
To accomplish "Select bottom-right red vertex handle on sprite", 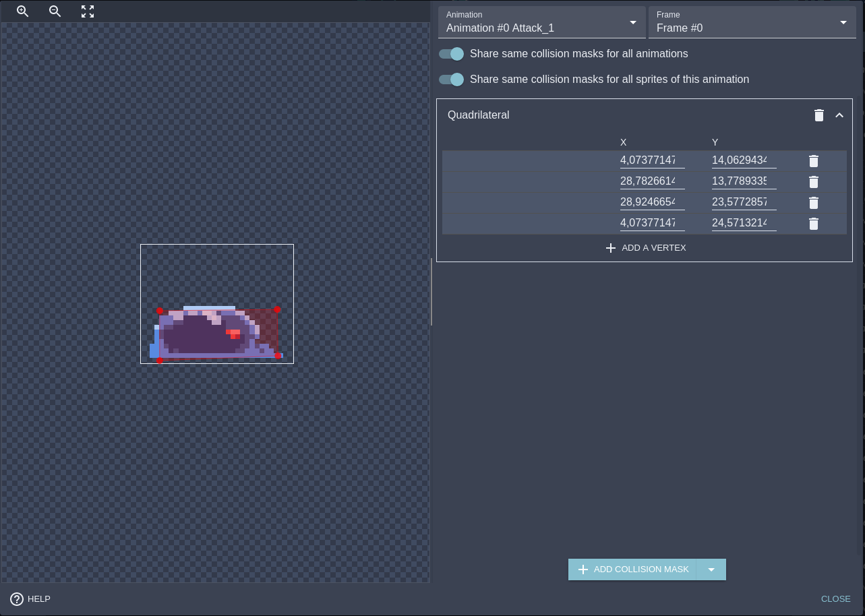I will tap(278, 356).
